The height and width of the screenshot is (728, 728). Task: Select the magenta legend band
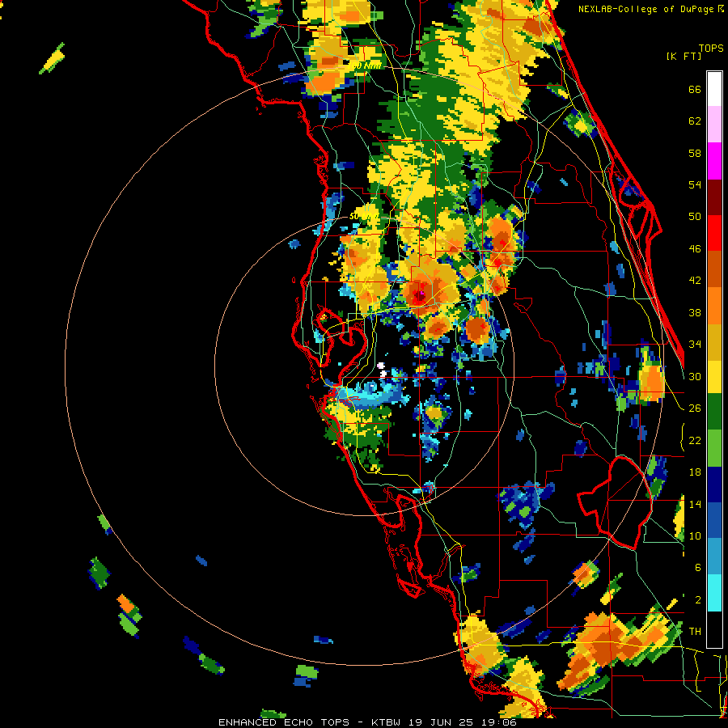(714, 161)
